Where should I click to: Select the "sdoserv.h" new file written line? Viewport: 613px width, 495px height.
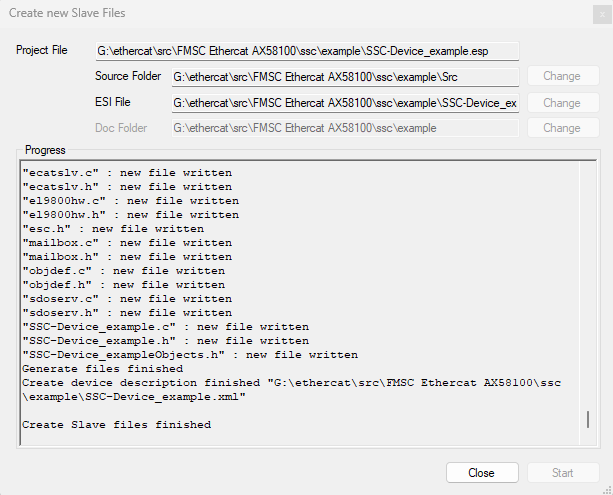[127, 313]
